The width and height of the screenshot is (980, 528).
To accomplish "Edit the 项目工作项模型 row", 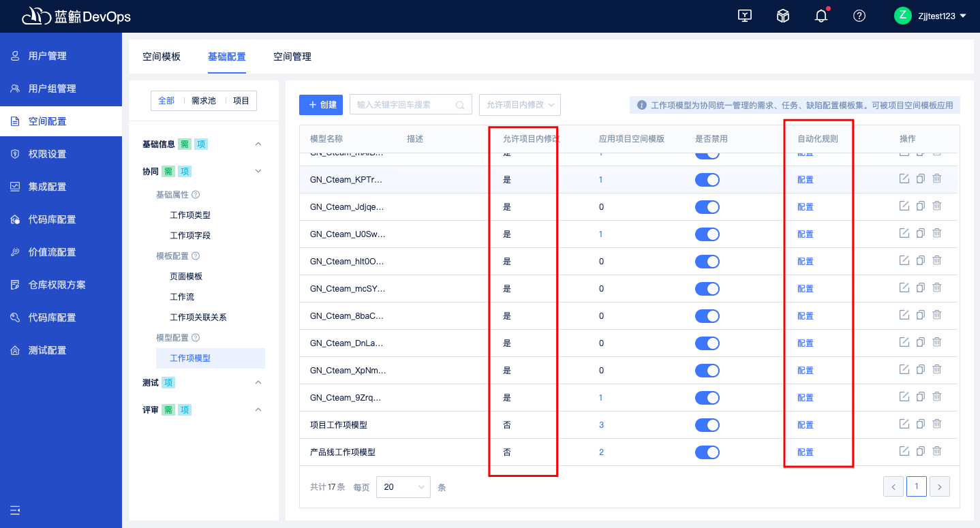I will [904, 424].
